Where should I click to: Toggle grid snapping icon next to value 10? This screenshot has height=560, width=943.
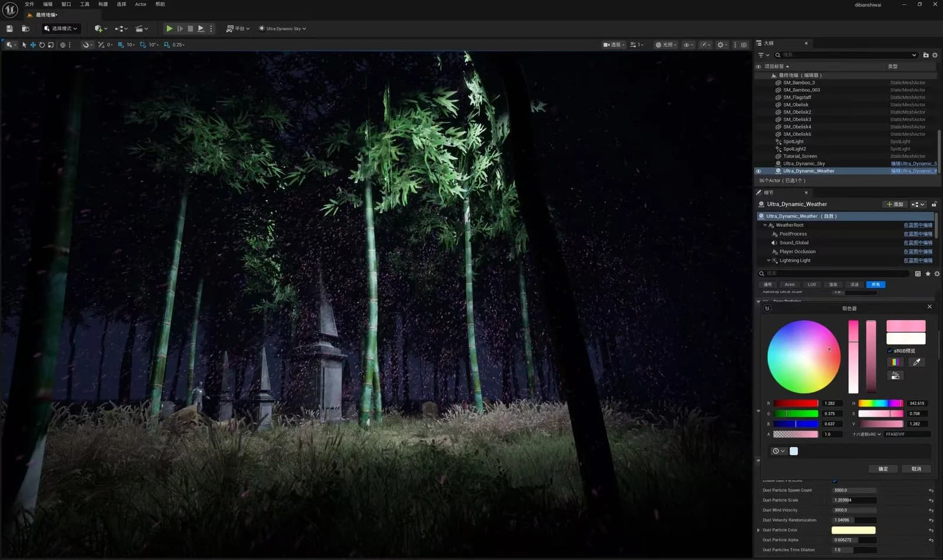point(121,45)
